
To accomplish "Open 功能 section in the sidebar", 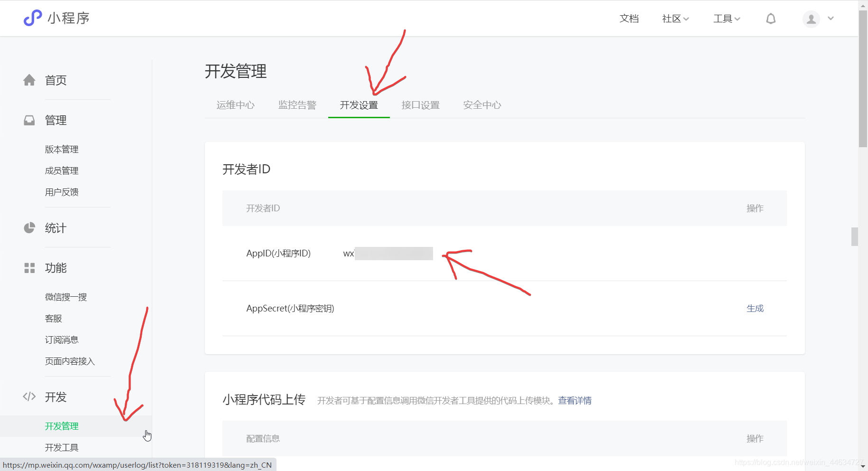I will (55, 268).
